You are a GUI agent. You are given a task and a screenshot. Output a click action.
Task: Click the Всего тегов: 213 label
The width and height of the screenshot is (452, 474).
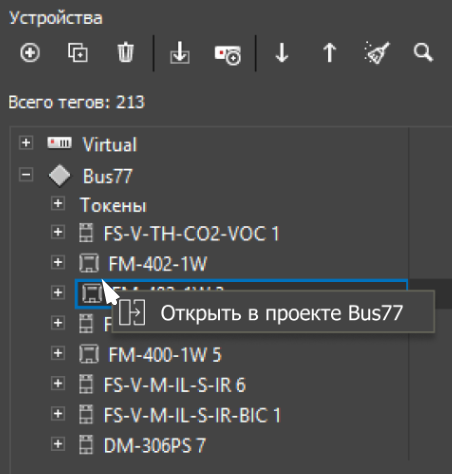coord(77,102)
